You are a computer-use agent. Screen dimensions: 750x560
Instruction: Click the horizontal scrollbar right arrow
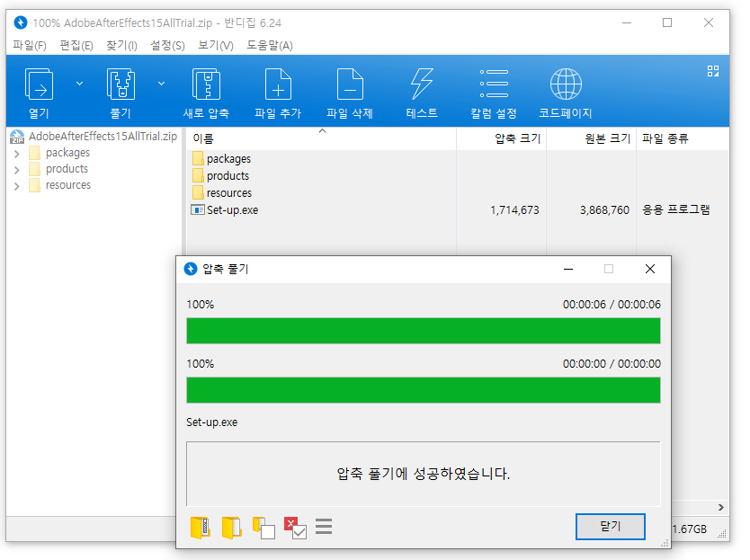click(721, 507)
